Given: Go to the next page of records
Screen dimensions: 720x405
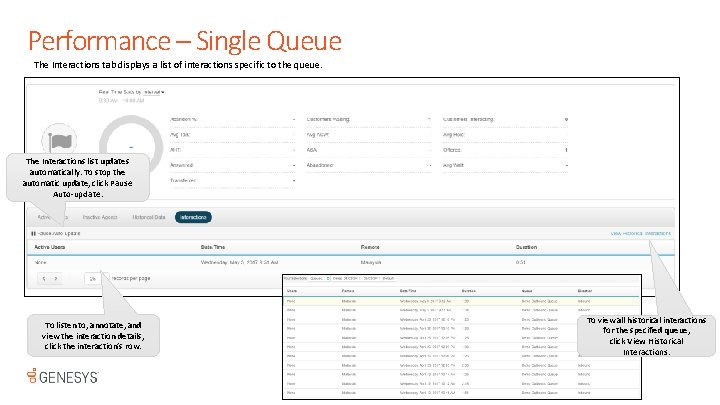Looking at the screenshot, I should pyautogui.click(x=56, y=279).
